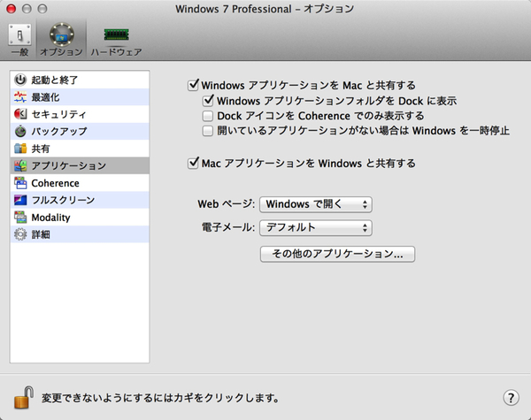Viewport: 531px width, 420px height.
Task: Toggle Mac アプリケーションを Windows と共有する checkbox
Action: [x=193, y=163]
